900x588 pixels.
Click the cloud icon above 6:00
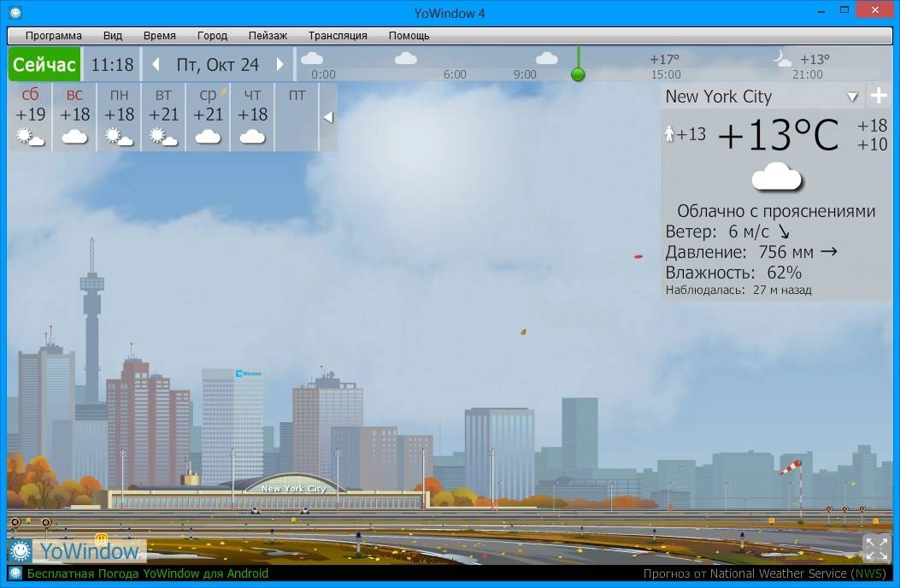tap(406, 58)
